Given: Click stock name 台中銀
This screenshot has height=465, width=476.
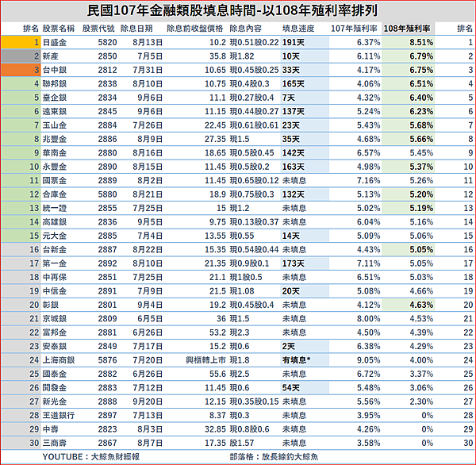Looking at the screenshot, I should (x=54, y=70).
